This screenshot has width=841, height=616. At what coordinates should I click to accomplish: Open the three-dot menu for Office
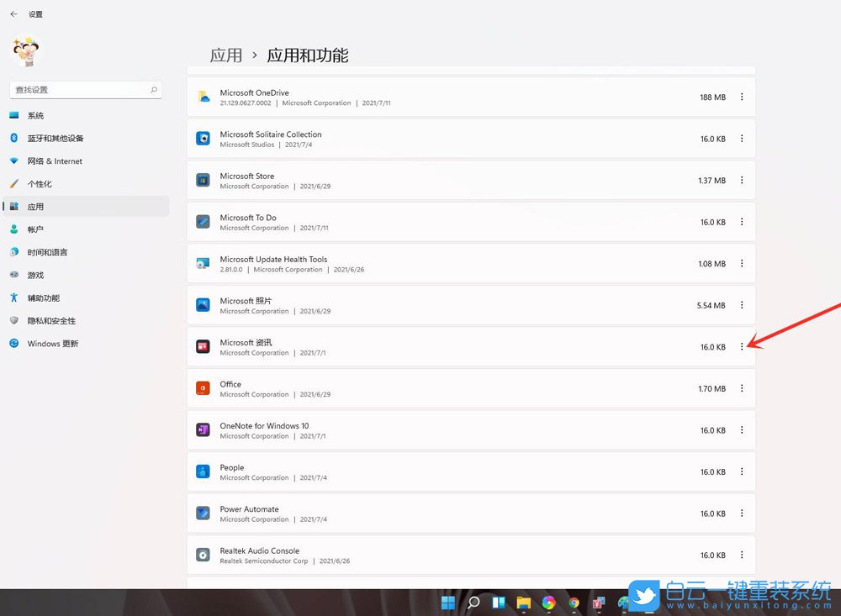[x=742, y=388]
